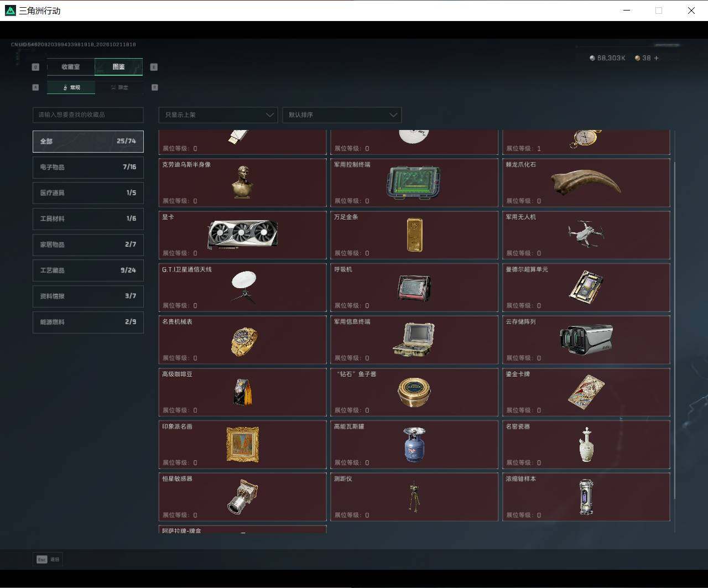Open the 只显示上架 filter dropdown
This screenshot has width=708, height=588.
pyautogui.click(x=218, y=115)
